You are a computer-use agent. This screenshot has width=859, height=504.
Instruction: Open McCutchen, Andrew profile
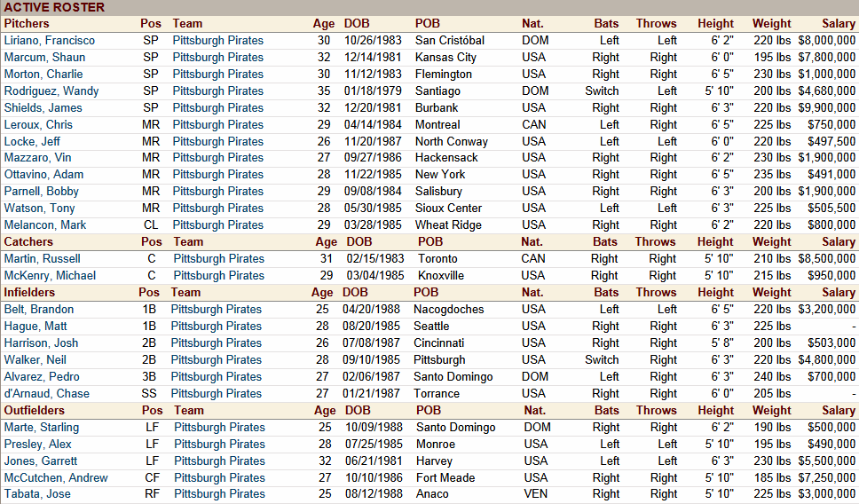pos(56,478)
